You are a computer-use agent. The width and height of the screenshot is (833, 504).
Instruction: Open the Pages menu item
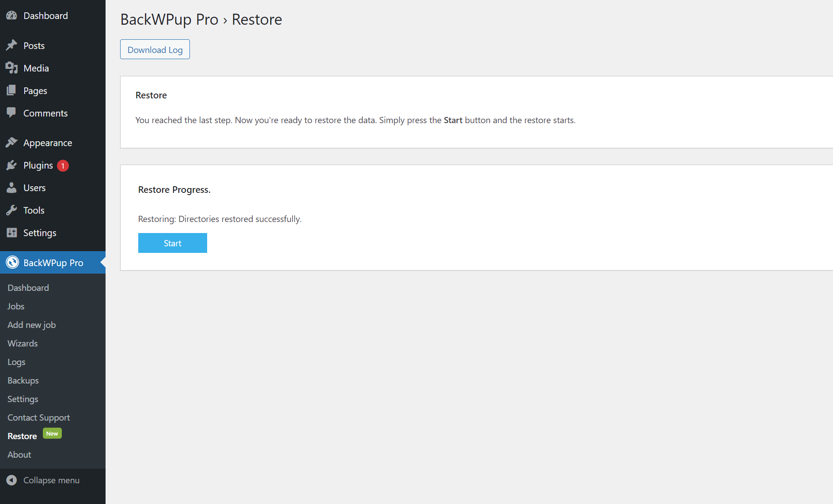[53, 90]
